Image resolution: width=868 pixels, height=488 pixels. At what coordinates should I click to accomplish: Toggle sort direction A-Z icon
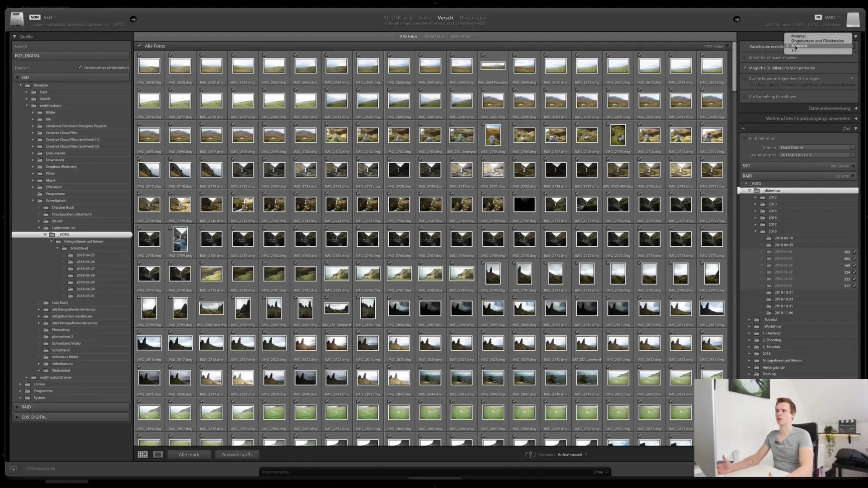click(530, 455)
